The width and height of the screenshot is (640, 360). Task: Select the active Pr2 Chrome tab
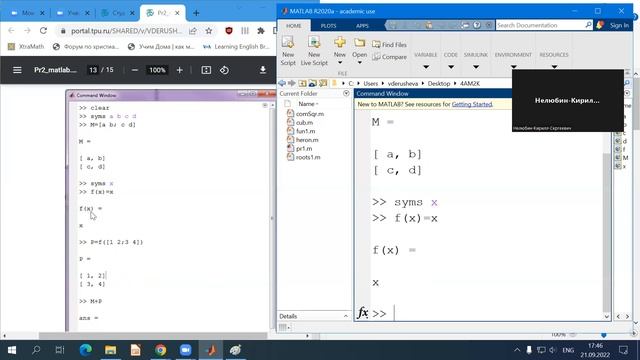(x=163, y=13)
